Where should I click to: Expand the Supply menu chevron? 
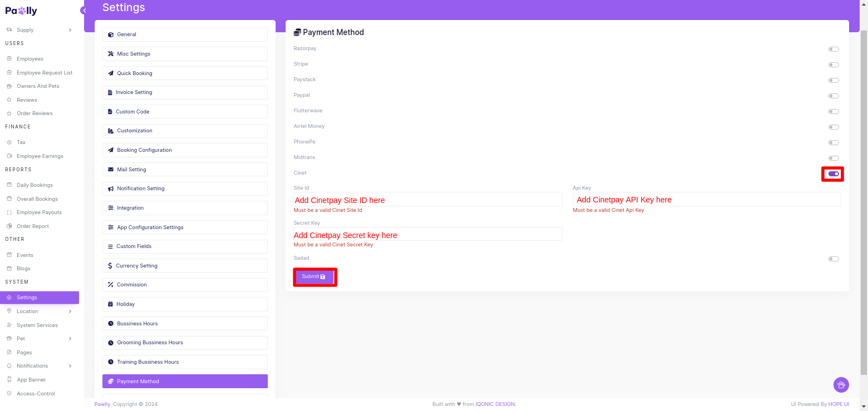[70, 30]
